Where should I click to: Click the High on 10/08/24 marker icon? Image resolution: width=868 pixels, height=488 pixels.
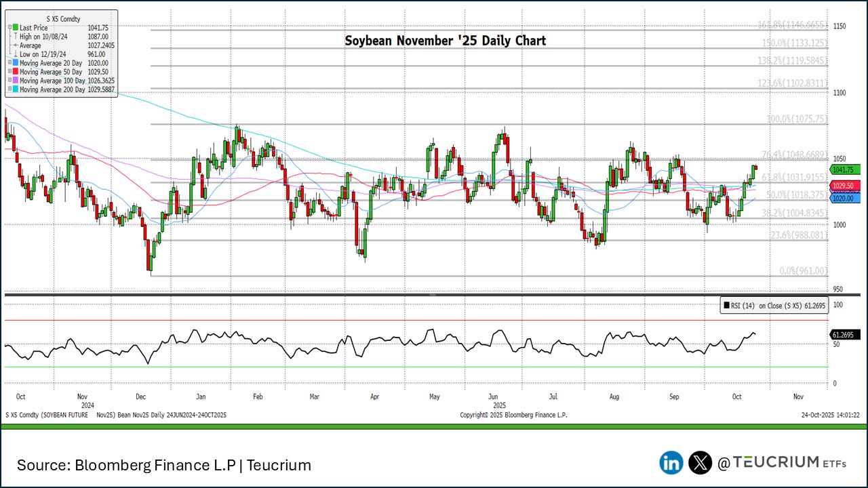(16, 37)
